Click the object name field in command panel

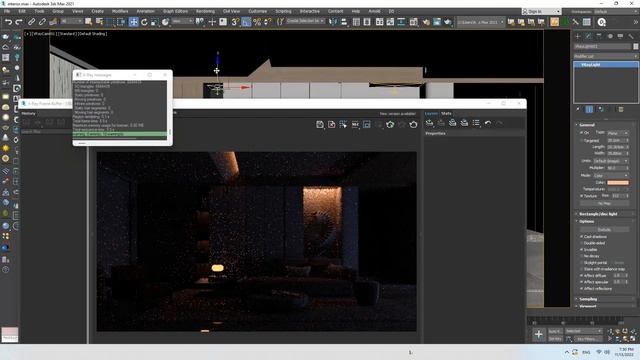pyautogui.click(x=603, y=47)
